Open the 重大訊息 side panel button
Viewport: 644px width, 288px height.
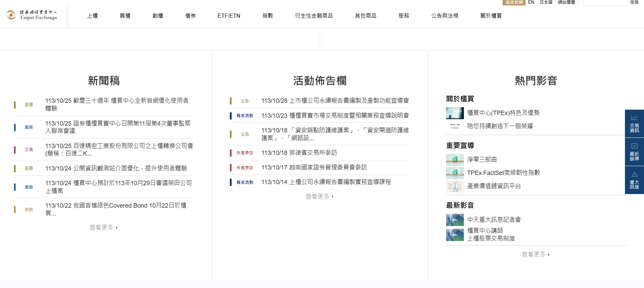click(x=634, y=180)
